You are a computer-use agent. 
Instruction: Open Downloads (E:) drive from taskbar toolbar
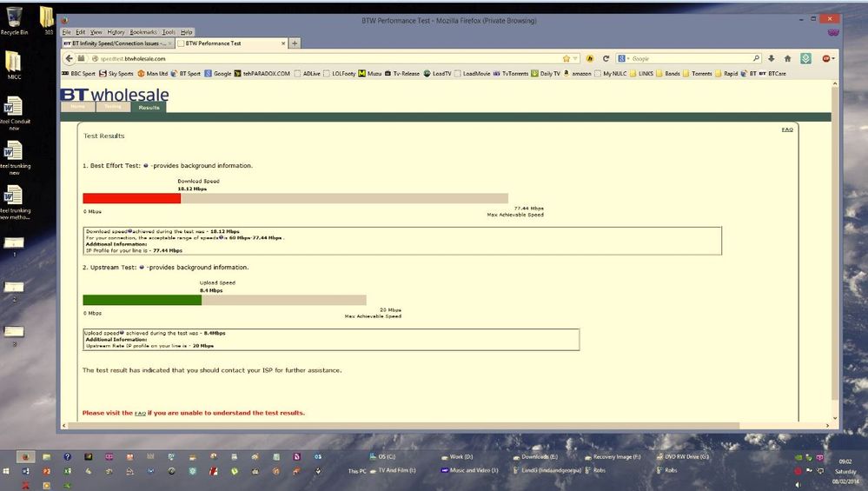coord(535,457)
